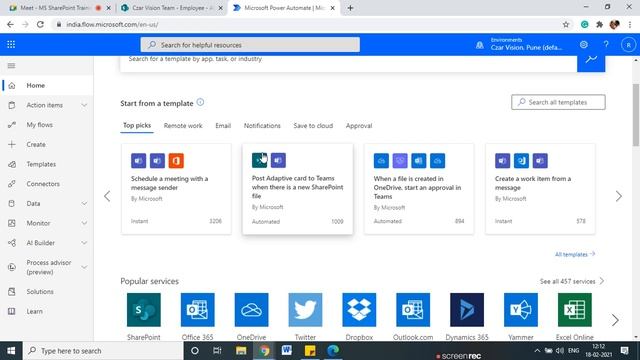This screenshot has height=360, width=640.
Task: Select the Dropbox service icon
Action: (359, 310)
